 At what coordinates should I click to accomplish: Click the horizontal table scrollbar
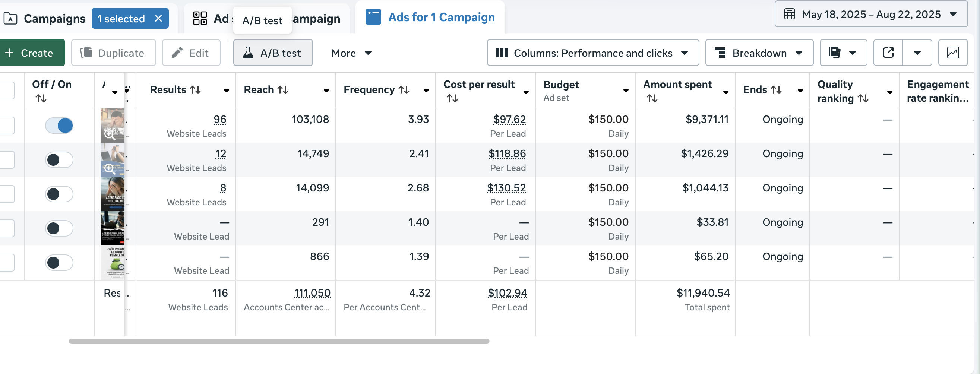(278, 341)
